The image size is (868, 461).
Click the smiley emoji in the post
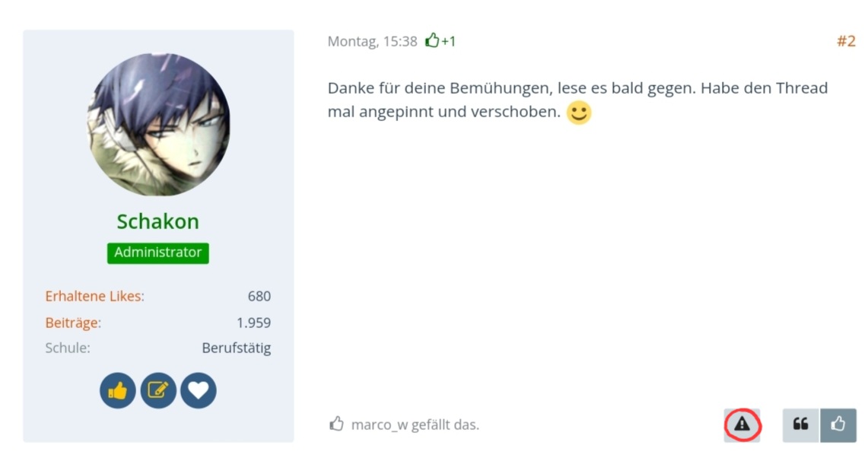[x=579, y=113]
